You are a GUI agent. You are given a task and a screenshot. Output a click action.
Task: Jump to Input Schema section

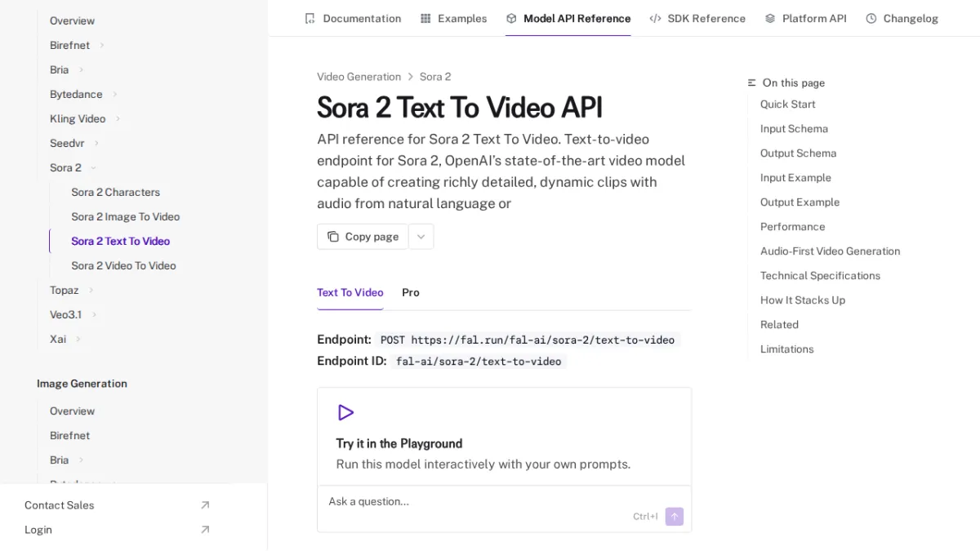point(794,128)
